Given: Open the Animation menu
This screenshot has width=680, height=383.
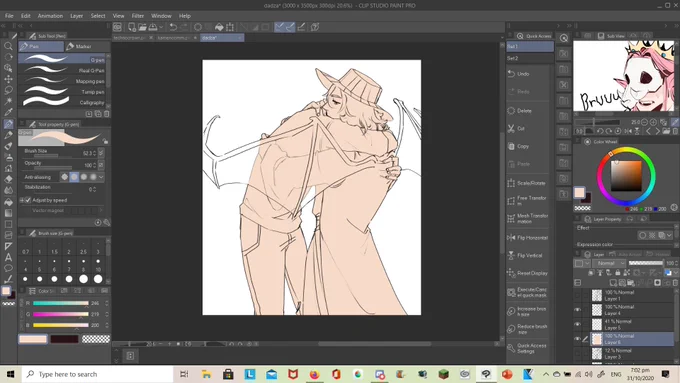Looking at the screenshot, I should point(50,16).
